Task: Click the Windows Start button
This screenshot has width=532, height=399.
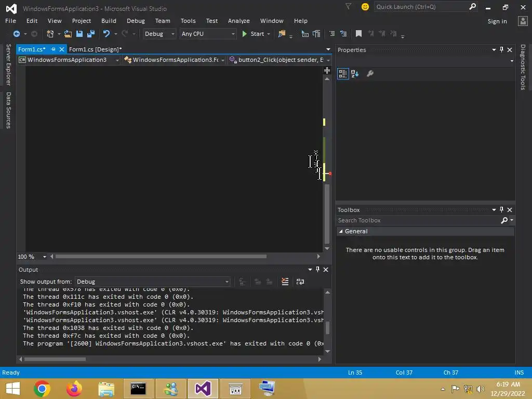Action: point(12,389)
